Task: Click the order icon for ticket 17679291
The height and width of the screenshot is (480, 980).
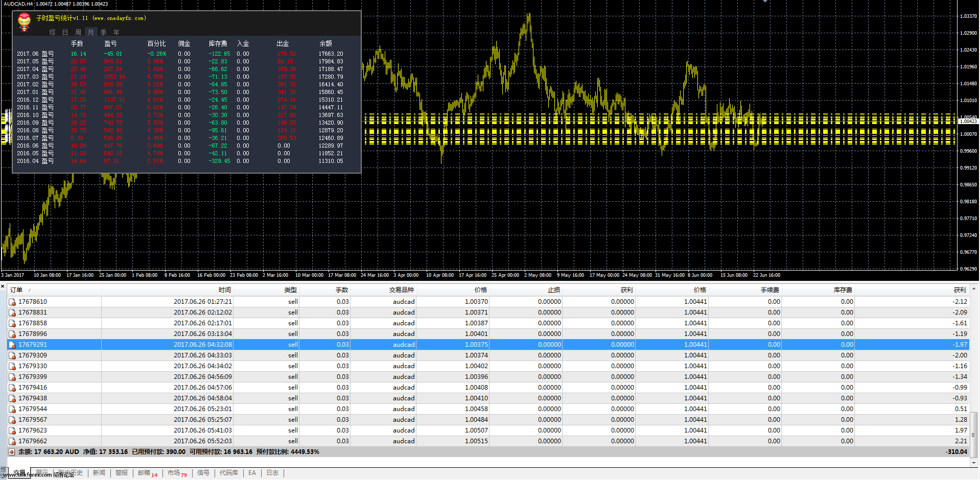Action: pyautogui.click(x=12, y=345)
